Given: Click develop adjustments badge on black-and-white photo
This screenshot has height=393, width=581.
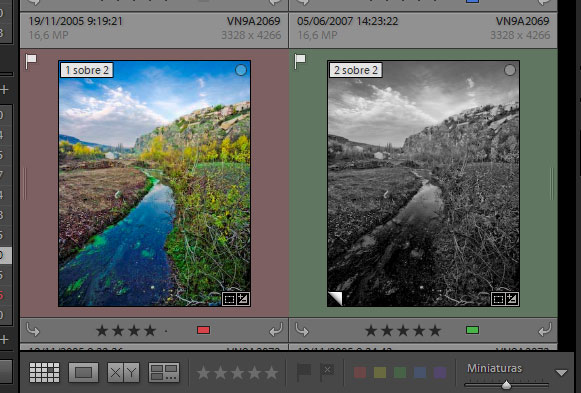Looking at the screenshot, I should click(x=512, y=299).
